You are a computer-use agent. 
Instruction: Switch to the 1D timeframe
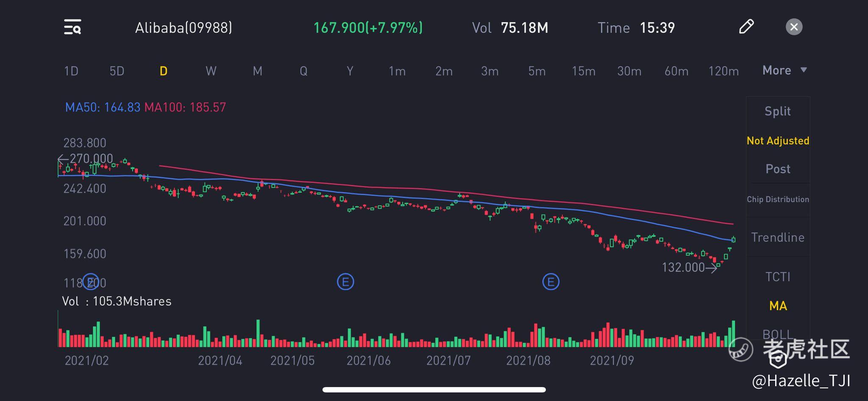pos(71,71)
